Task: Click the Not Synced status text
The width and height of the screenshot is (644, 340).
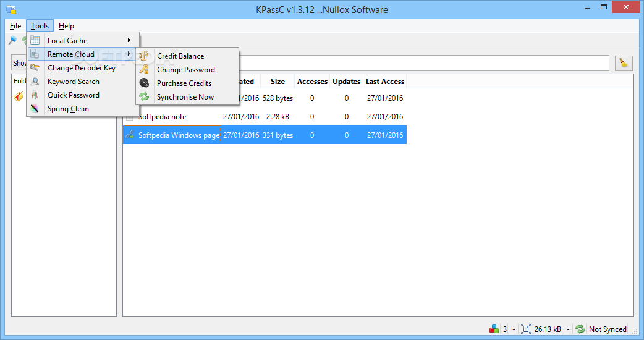Action: [x=608, y=329]
